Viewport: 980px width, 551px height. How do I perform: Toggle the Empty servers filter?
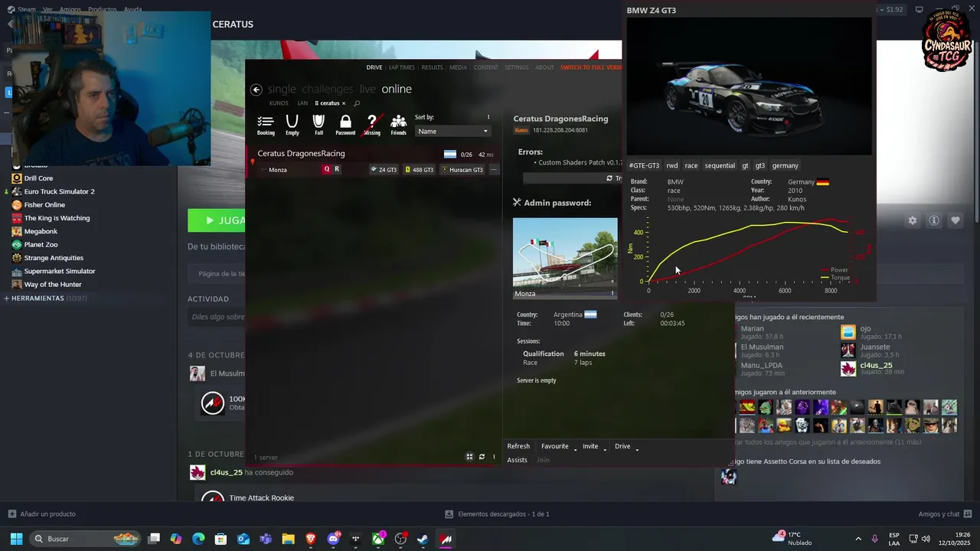point(292,125)
